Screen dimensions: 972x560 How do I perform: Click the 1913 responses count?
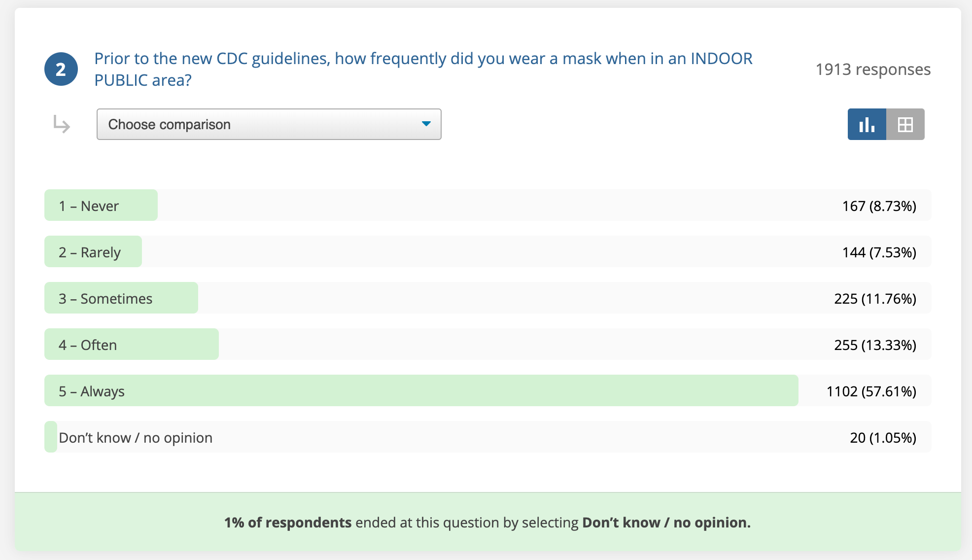pos(873,70)
